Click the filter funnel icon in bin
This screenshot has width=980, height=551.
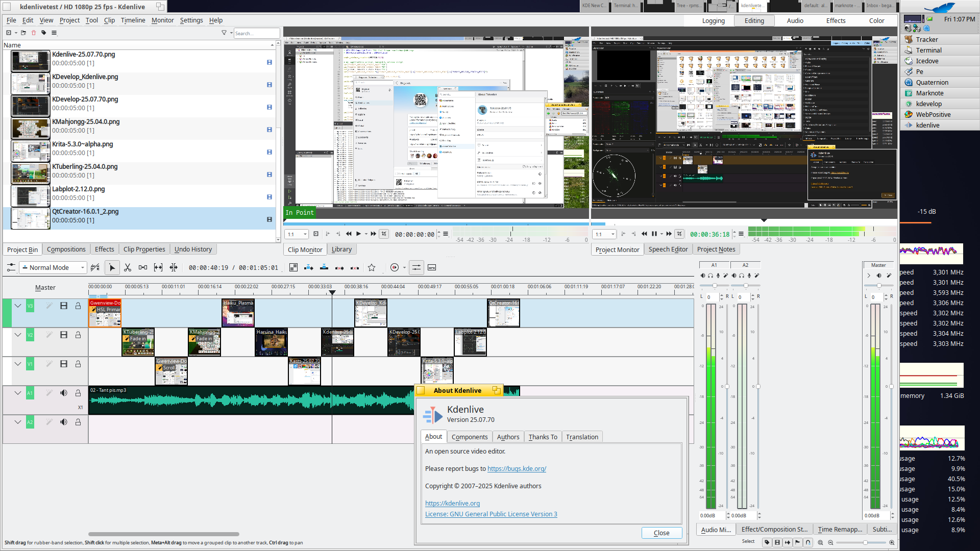(x=224, y=33)
